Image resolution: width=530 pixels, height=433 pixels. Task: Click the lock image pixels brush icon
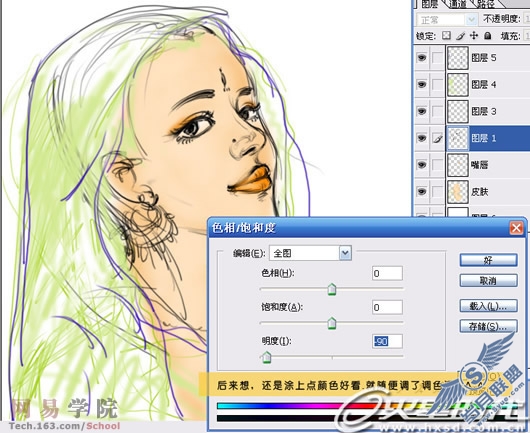click(460, 35)
